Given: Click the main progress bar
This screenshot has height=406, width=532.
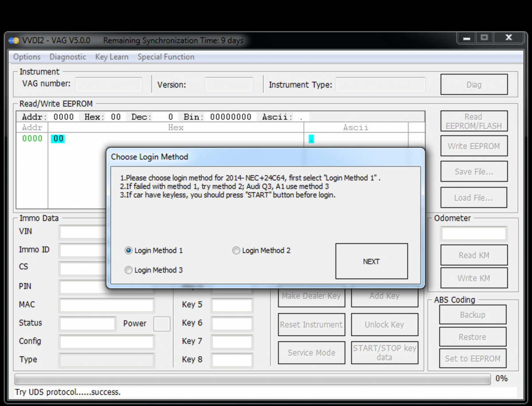Looking at the screenshot, I should pos(253,379).
